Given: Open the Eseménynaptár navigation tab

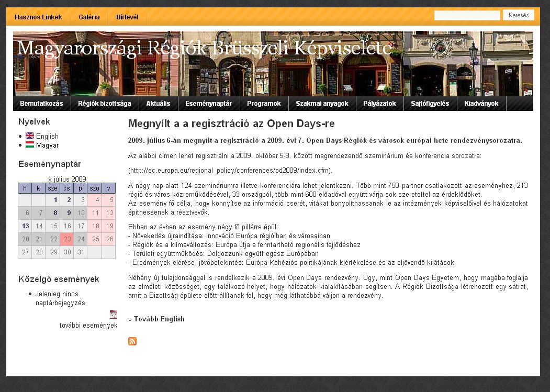Looking at the screenshot, I should point(208,104).
